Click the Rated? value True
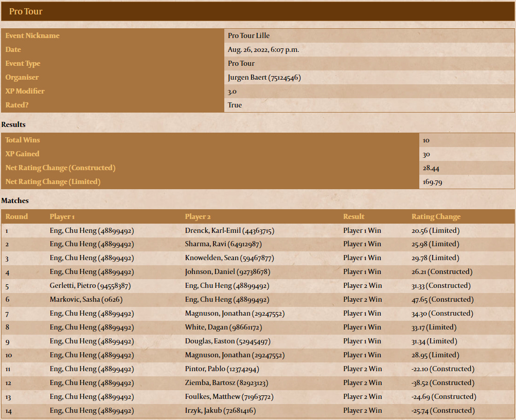 point(235,105)
